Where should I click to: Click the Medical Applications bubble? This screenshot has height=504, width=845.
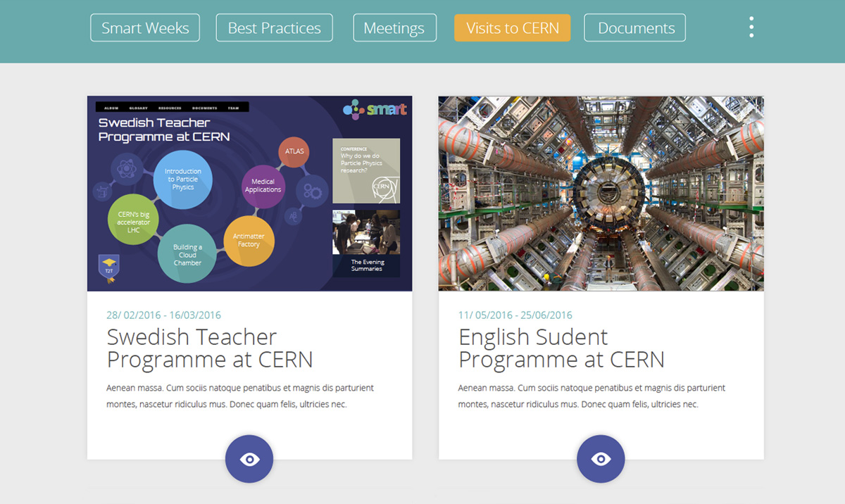(x=263, y=186)
